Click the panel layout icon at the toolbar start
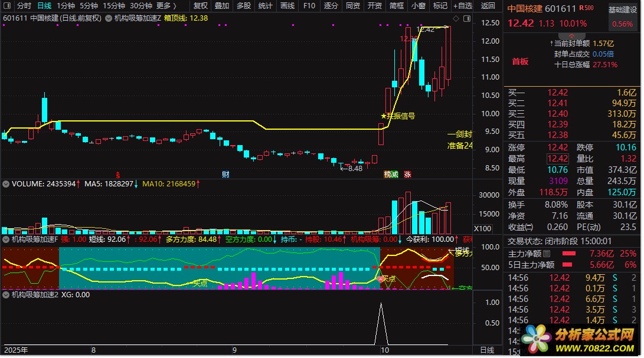644x358 pixels. click(x=6, y=6)
